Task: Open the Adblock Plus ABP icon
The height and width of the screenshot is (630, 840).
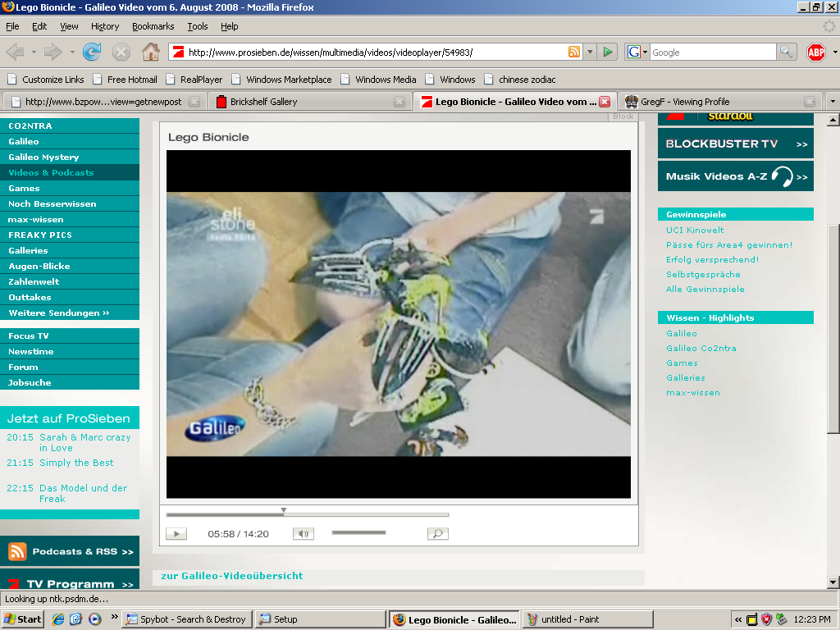Action: (816, 52)
